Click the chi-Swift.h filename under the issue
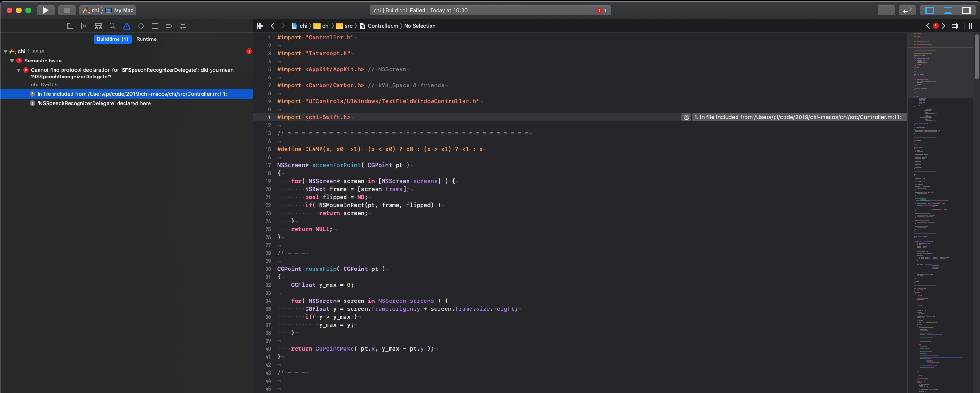The width and height of the screenshot is (980, 393). click(x=44, y=85)
